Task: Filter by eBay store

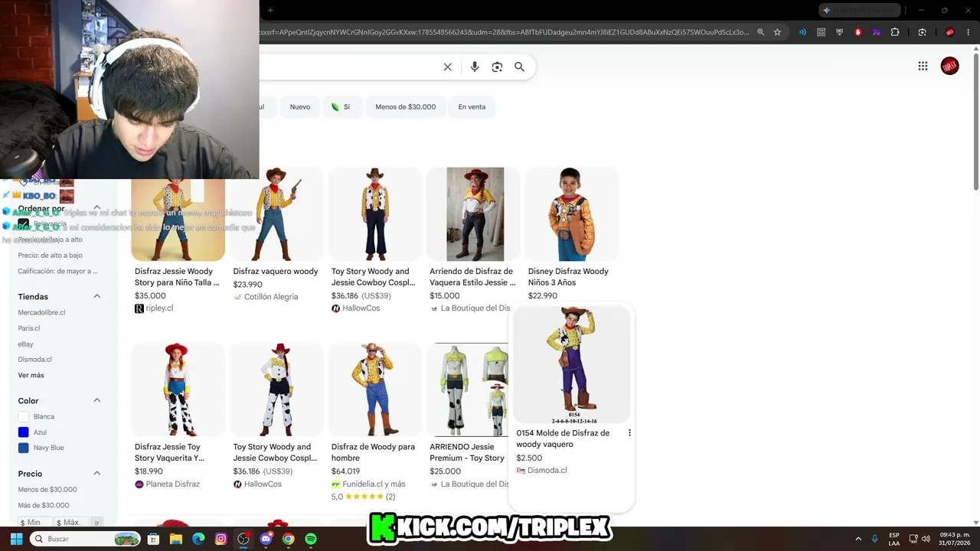Action: 26,344
